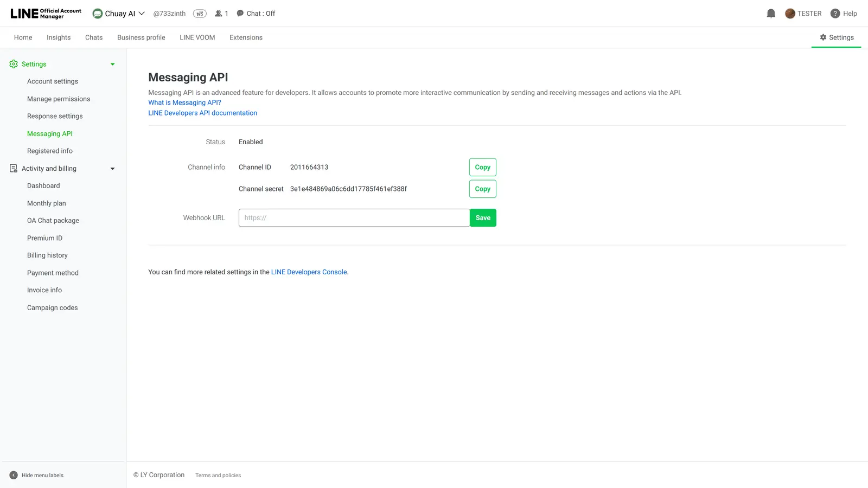
Task: Click the Chat: Off status indicator
Action: coord(256,14)
